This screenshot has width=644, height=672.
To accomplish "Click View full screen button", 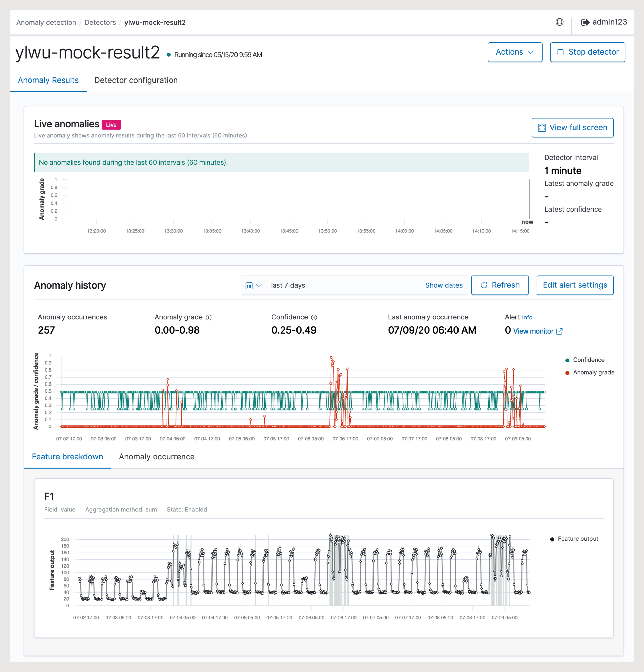I will click(572, 128).
